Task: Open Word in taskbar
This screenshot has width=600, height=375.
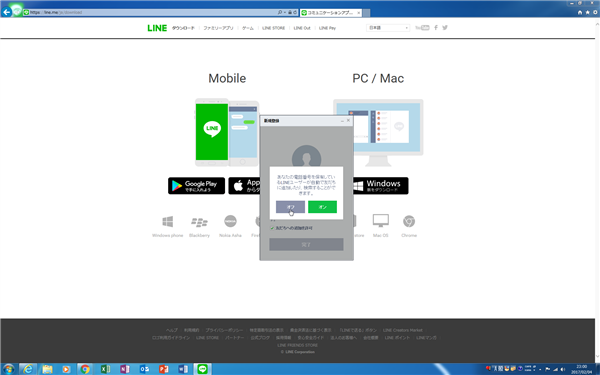Action: pyautogui.click(x=183, y=369)
